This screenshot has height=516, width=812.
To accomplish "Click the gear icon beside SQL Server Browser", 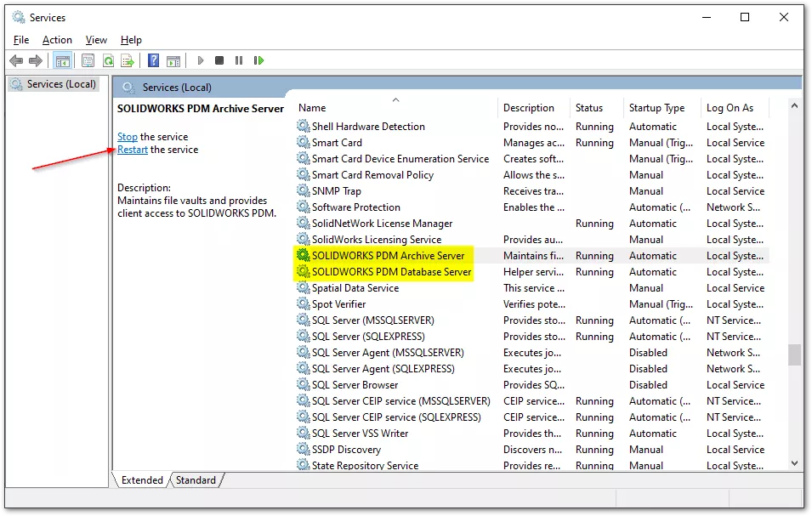I will point(303,384).
